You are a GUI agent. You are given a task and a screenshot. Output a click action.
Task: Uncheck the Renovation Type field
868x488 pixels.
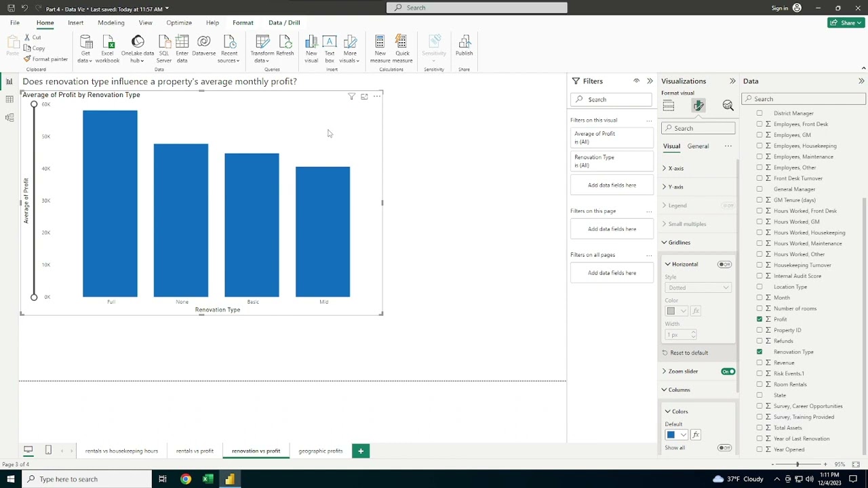759,352
